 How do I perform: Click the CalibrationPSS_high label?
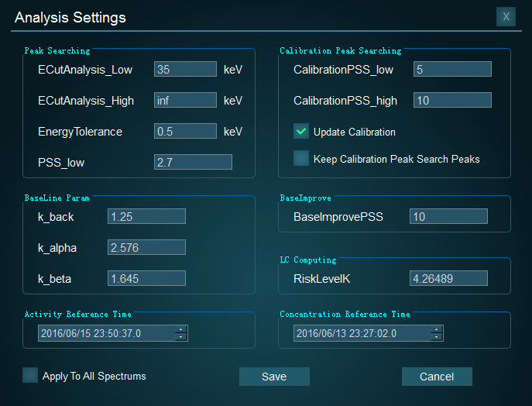pyautogui.click(x=345, y=101)
